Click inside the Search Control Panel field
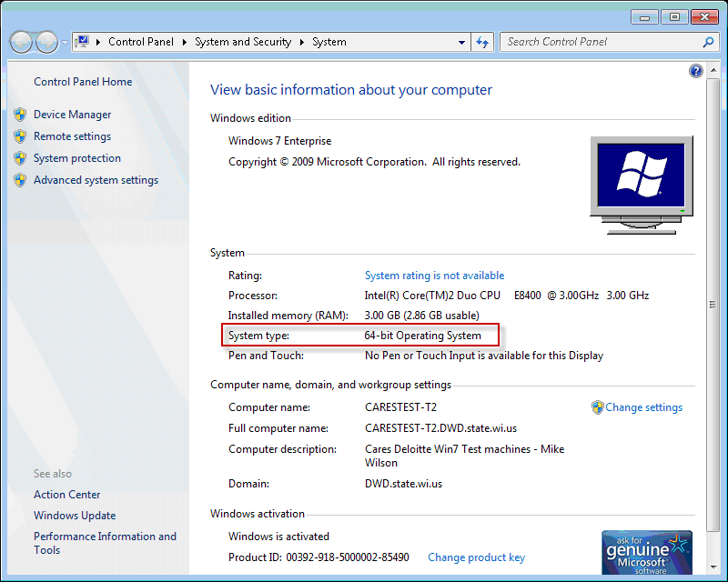 pyautogui.click(x=601, y=42)
